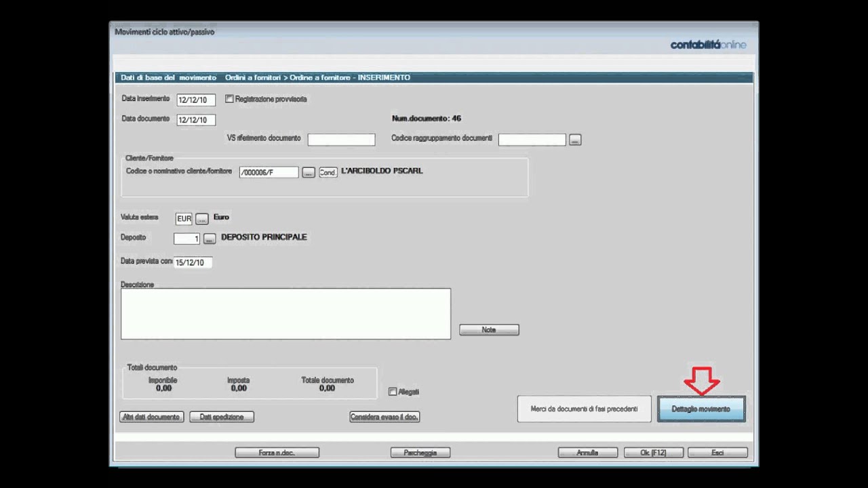Open lookup for Codice raggruppamento documenti
This screenshot has width=868, height=488.
(575, 140)
